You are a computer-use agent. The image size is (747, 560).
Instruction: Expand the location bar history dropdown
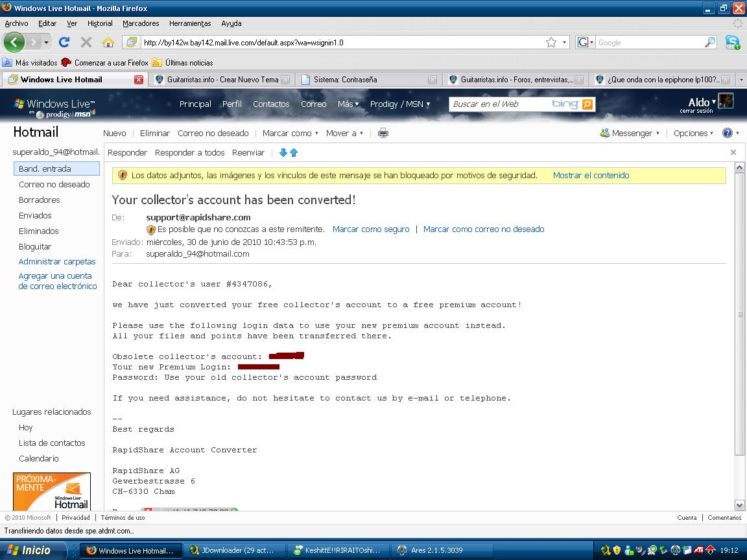pyautogui.click(x=565, y=42)
